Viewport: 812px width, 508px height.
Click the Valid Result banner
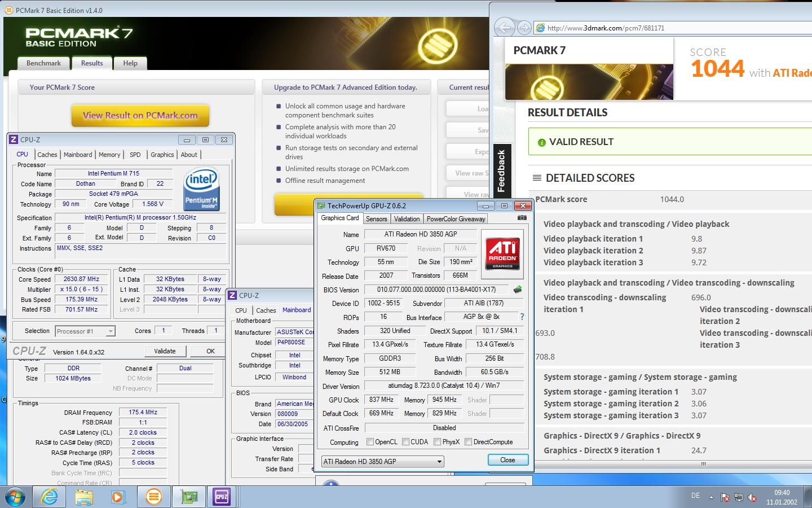(670, 142)
